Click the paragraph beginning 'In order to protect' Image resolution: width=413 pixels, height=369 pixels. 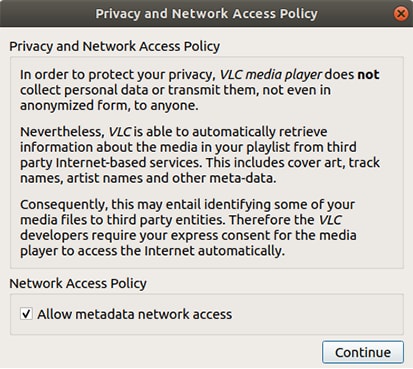point(200,90)
